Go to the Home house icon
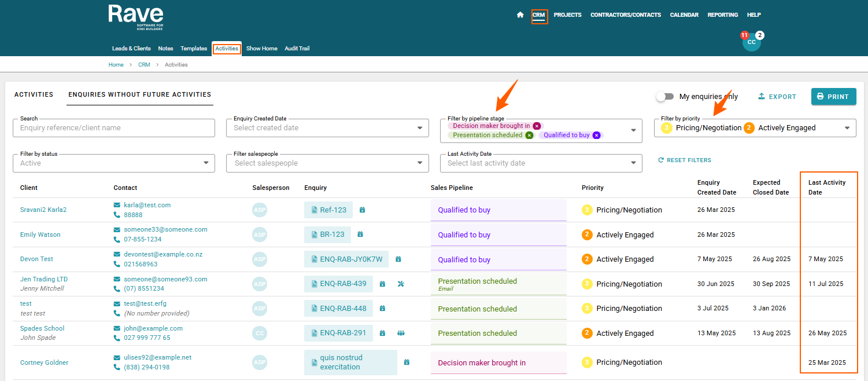This screenshot has height=381, width=868. [x=520, y=15]
